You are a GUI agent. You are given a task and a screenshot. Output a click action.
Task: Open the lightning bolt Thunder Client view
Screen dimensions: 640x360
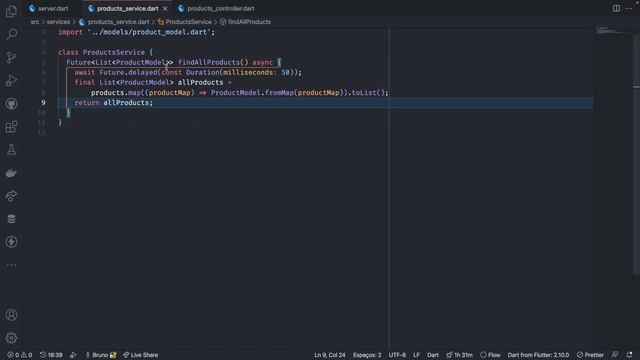pyautogui.click(x=11, y=242)
